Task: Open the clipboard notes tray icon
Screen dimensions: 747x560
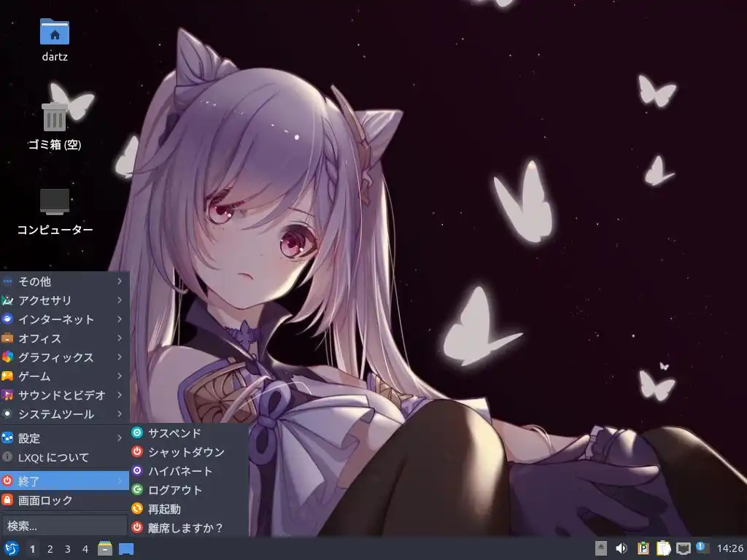Action: tap(663, 548)
